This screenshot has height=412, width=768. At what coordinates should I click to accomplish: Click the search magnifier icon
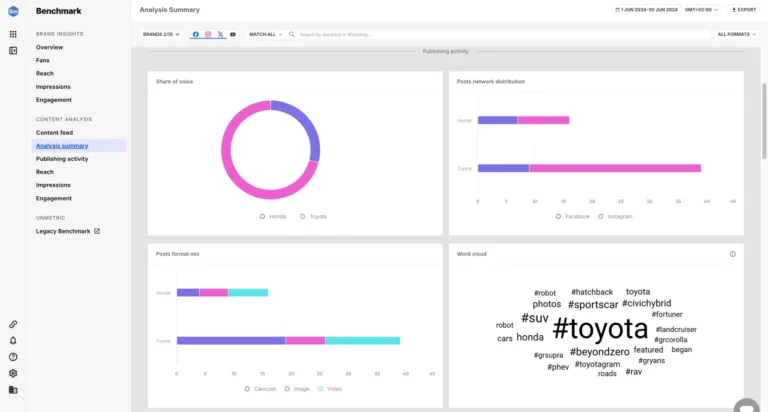(291, 34)
